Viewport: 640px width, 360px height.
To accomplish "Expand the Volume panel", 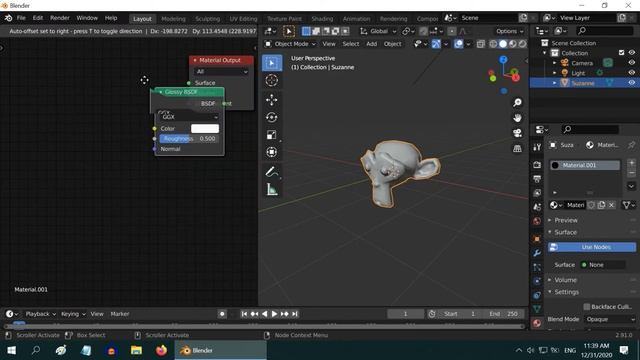I will pos(565,280).
